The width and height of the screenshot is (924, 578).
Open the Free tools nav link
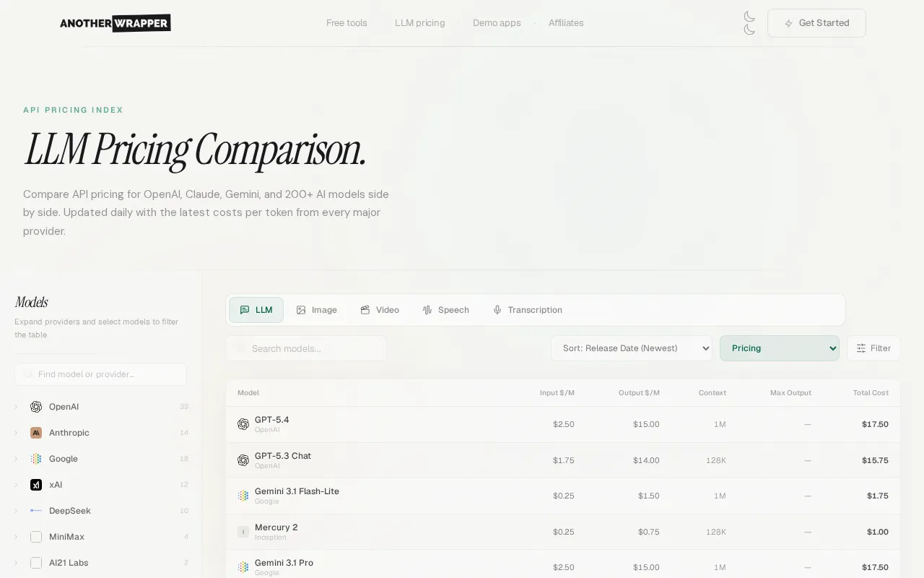point(346,23)
